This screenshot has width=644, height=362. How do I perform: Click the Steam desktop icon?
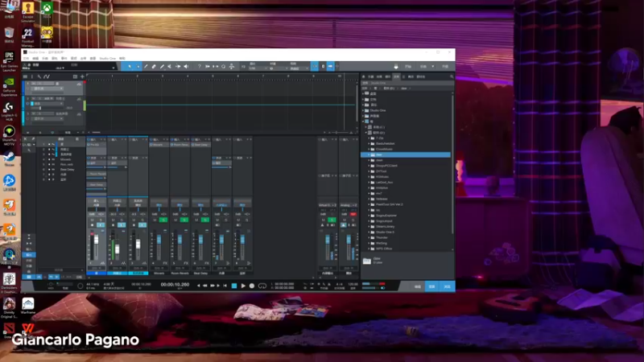pos(9,158)
